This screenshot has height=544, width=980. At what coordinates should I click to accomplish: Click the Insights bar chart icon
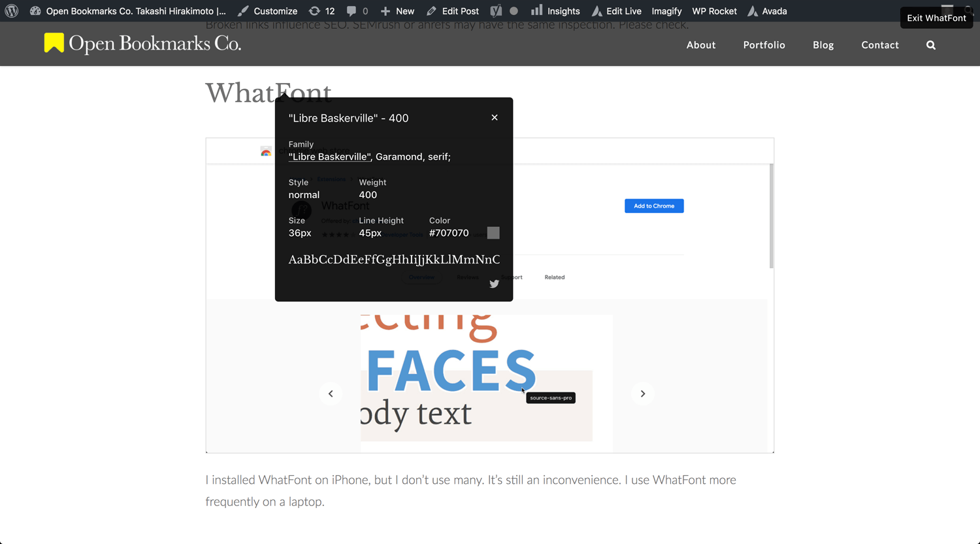pyautogui.click(x=536, y=10)
